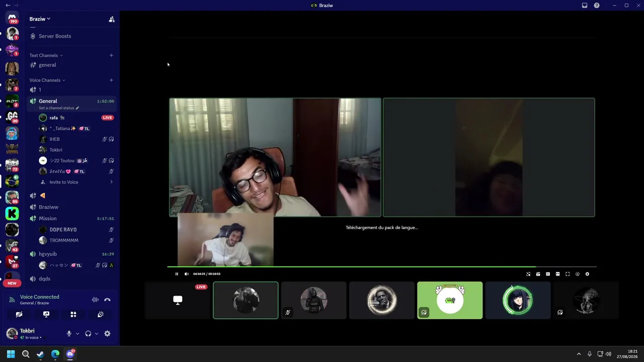
Task: Open Discord user settings gear
Action: coord(107,333)
